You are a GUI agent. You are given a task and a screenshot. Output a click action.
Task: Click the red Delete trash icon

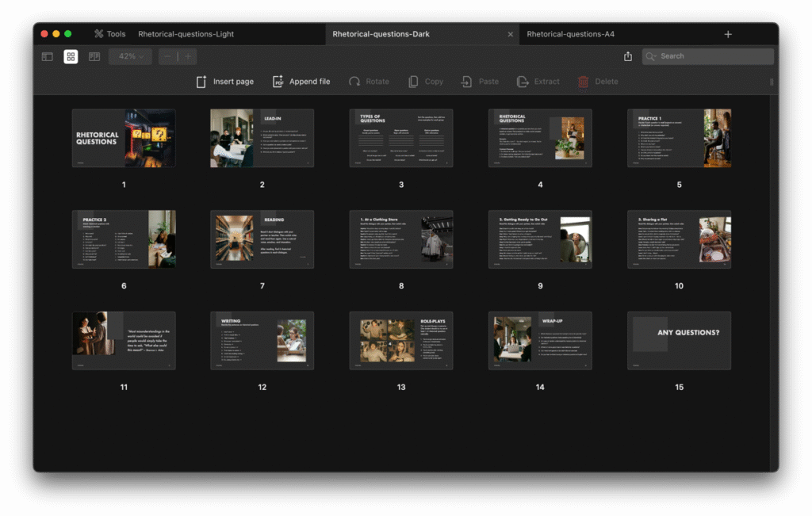[584, 82]
